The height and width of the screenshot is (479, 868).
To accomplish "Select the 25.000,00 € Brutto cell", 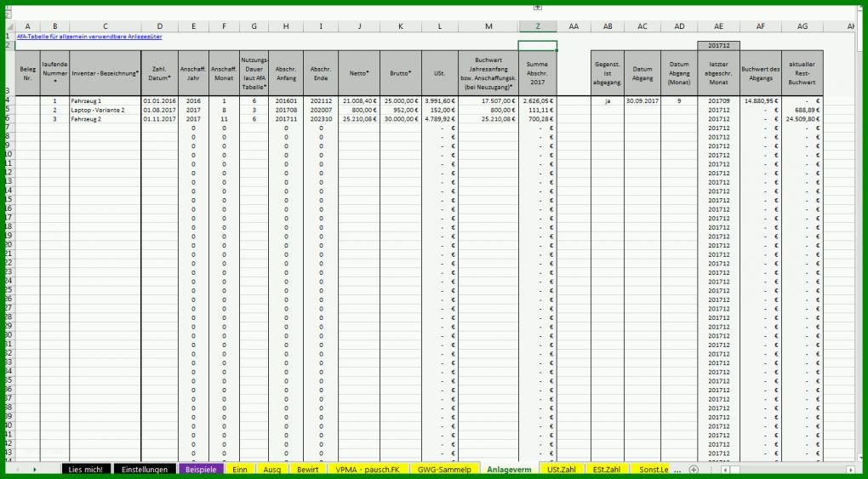I will (x=401, y=101).
